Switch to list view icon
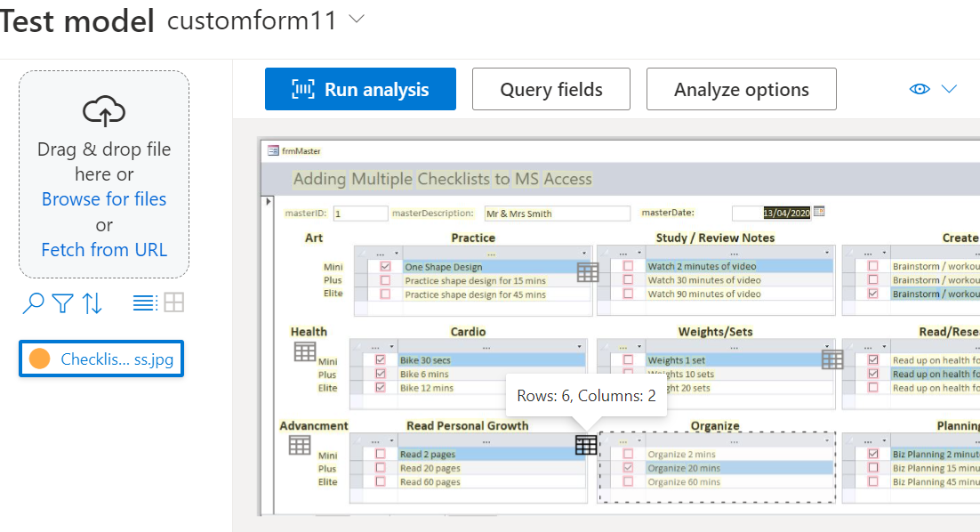 (x=144, y=303)
